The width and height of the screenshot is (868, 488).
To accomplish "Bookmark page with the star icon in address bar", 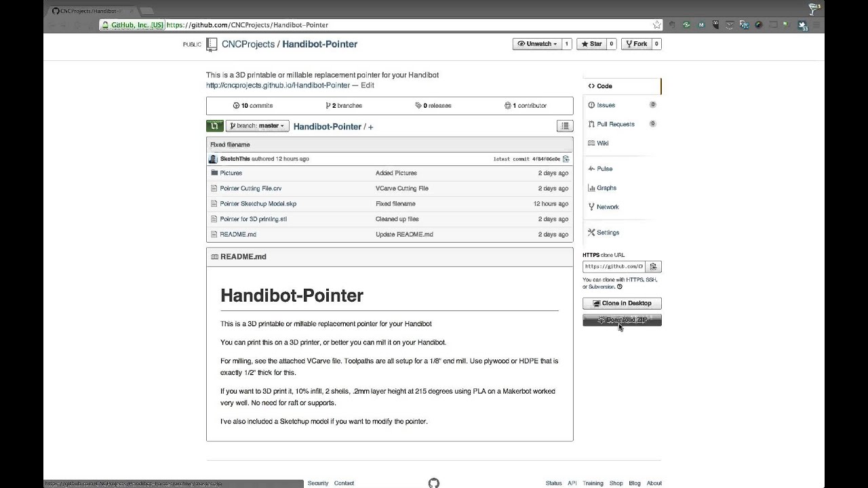I will [656, 25].
